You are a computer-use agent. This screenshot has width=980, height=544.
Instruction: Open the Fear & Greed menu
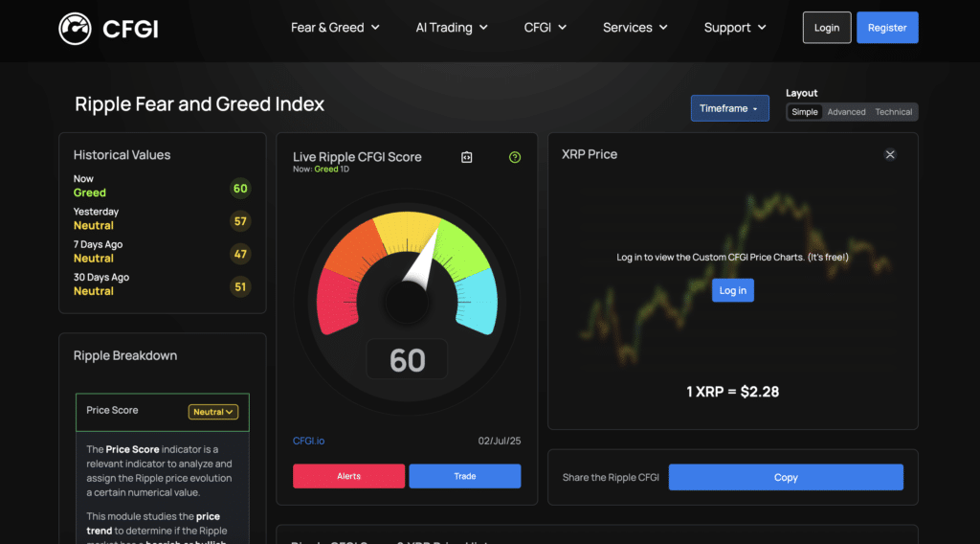pyautogui.click(x=335, y=28)
